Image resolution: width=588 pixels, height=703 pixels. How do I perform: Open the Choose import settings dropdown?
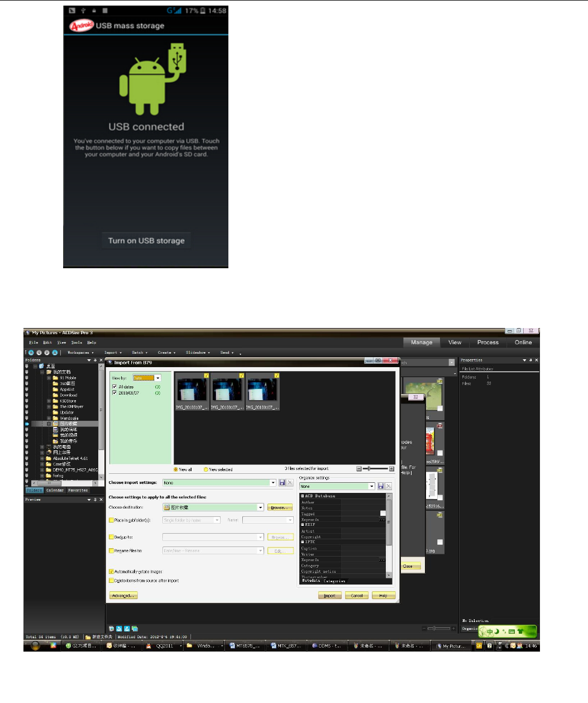[273, 482]
